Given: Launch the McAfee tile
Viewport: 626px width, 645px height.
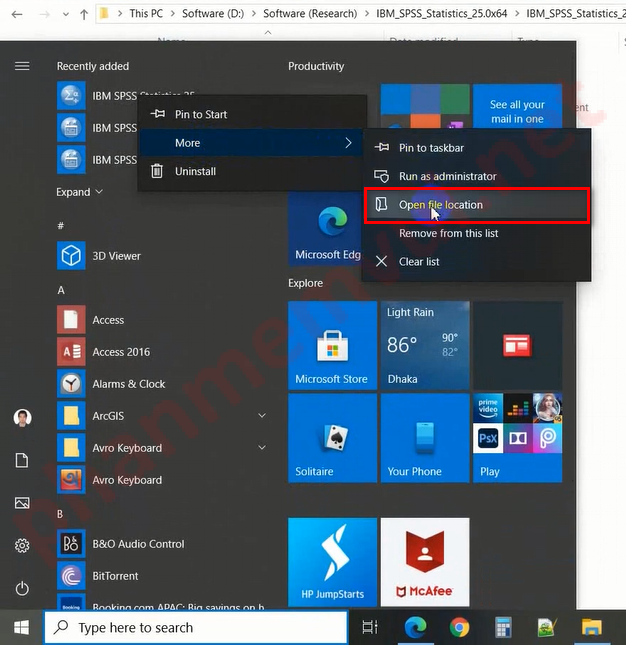Looking at the screenshot, I should coord(424,562).
